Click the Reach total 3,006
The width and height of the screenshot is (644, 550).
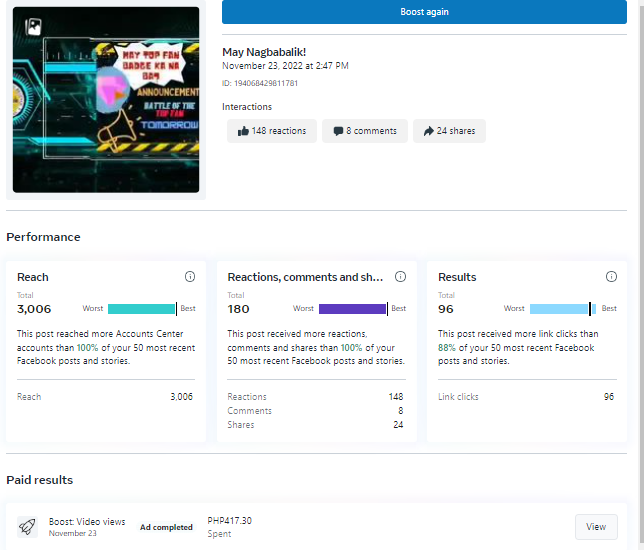point(34,309)
